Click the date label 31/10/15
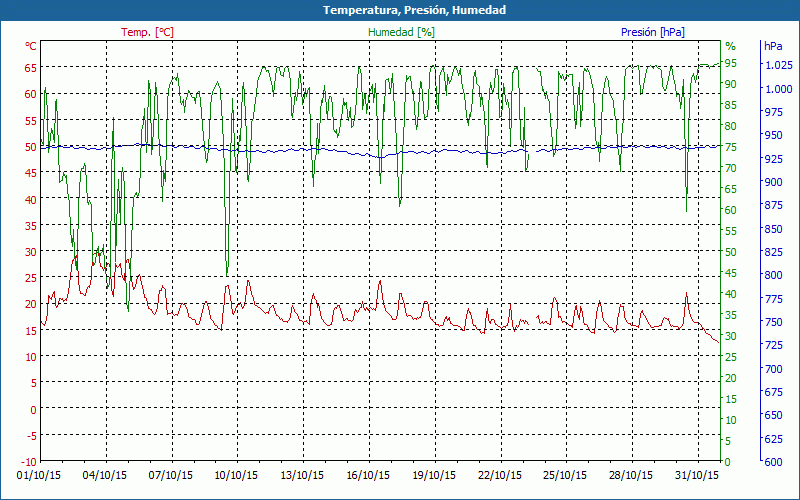Viewport: 800px width, 500px height. coord(697,475)
